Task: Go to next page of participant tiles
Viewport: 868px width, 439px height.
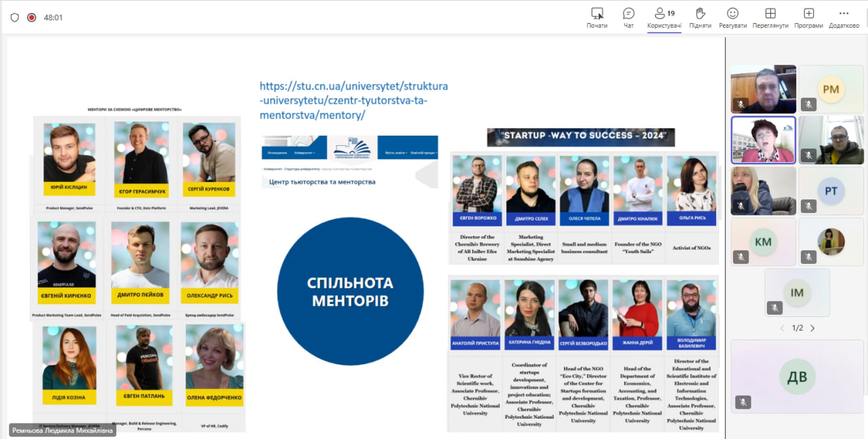Action: coord(812,328)
